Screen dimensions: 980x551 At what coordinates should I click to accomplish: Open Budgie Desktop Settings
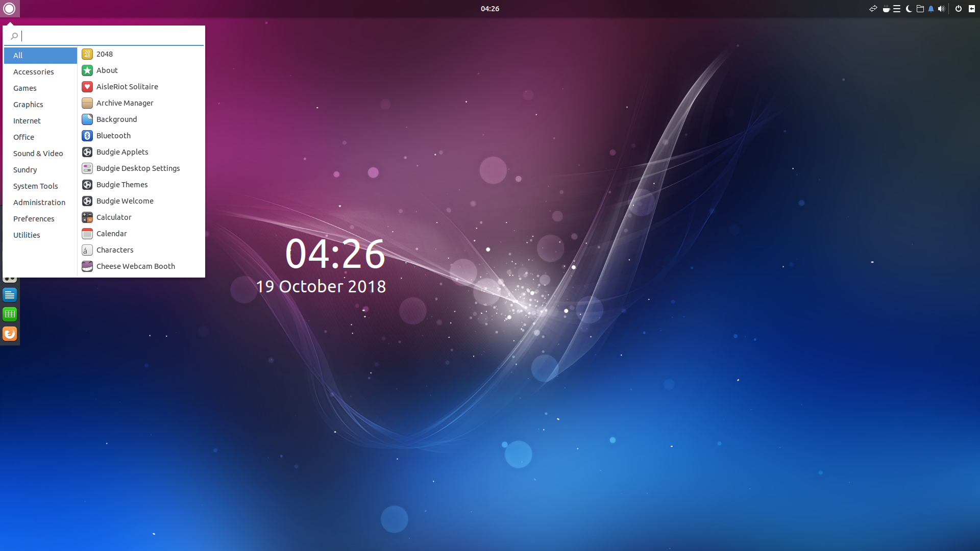click(141, 168)
